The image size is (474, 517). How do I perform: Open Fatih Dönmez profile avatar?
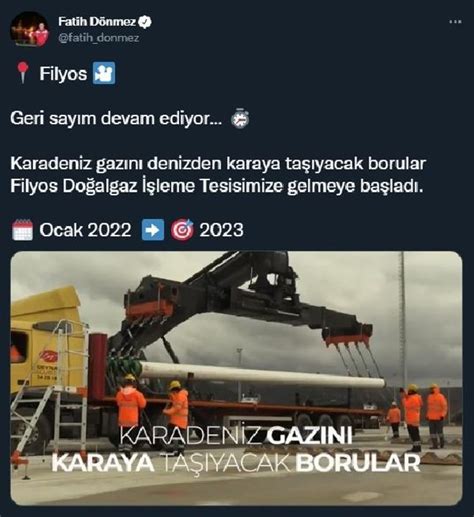[x=30, y=29]
